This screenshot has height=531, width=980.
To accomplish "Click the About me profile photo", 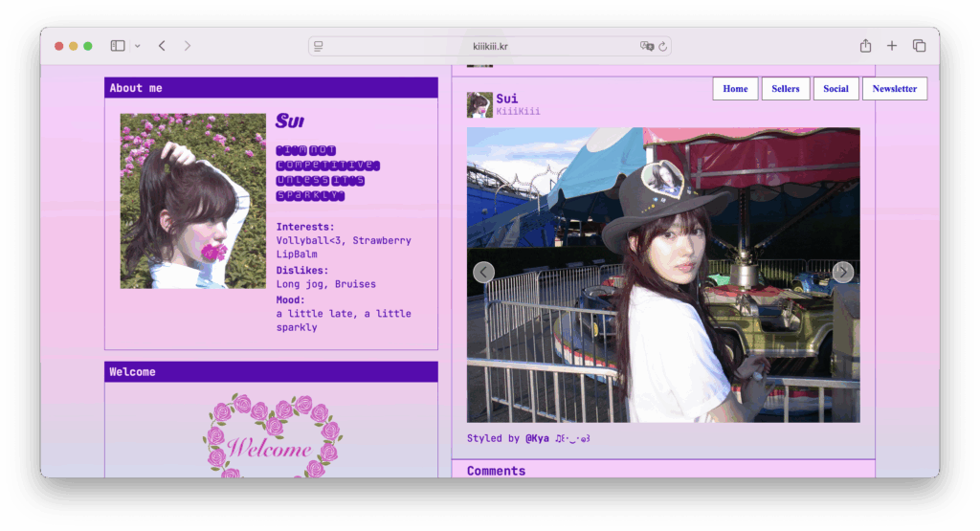I will coord(193,201).
